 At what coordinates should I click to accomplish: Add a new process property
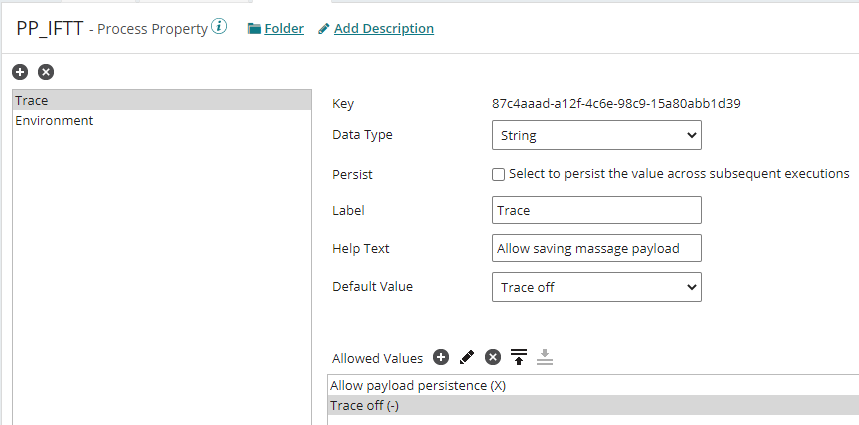[x=20, y=72]
